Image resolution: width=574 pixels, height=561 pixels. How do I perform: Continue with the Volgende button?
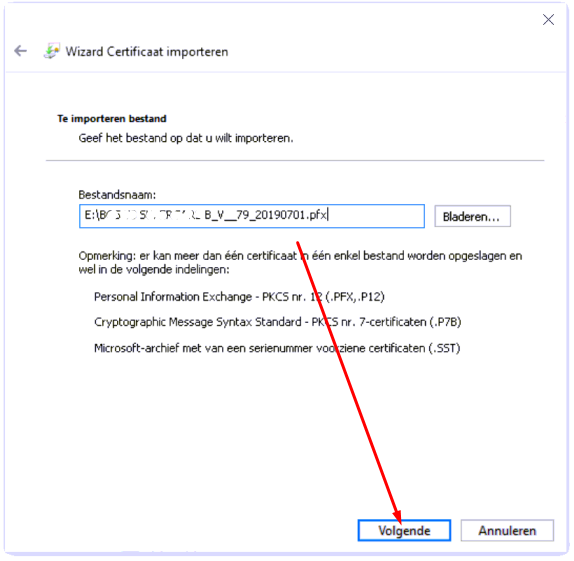point(404,531)
